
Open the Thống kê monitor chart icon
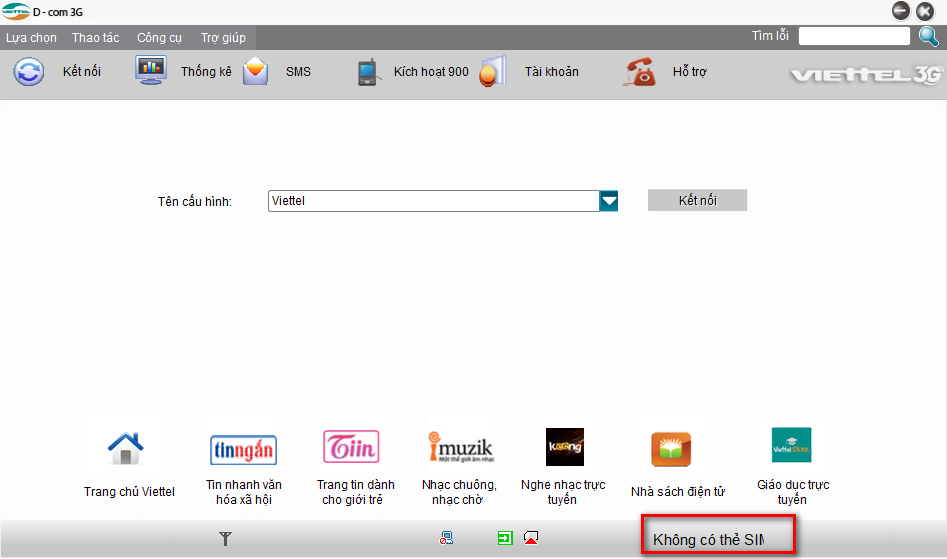point(150,70)
